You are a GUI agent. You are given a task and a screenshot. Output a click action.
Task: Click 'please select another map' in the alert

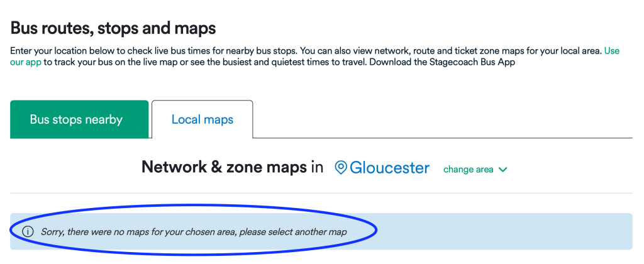[293, 232]
